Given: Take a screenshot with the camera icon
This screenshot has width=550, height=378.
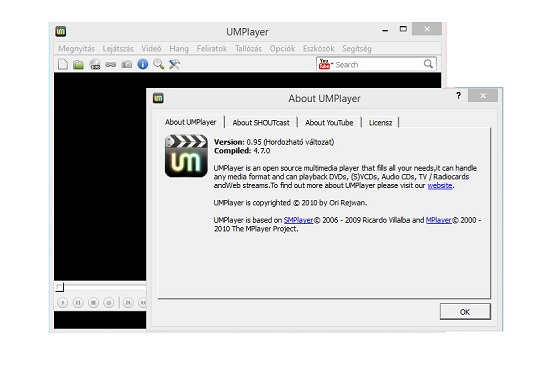Looking at the screenshot, I should [127, 64].
